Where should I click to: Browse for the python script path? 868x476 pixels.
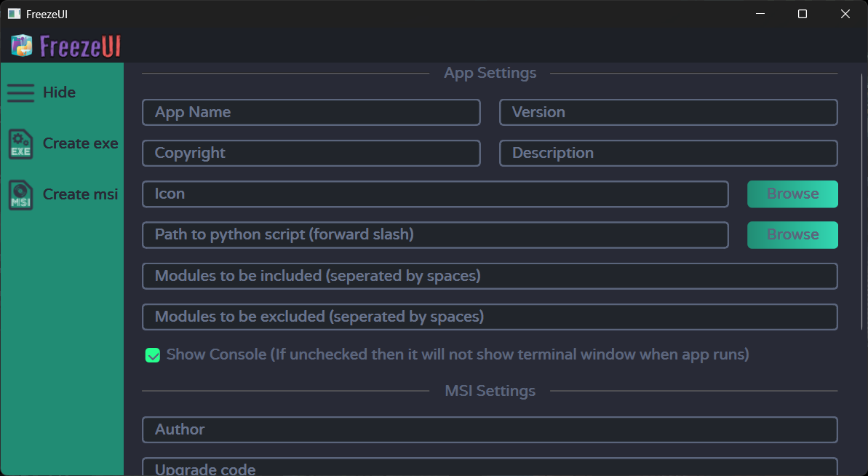coord(792,235)
